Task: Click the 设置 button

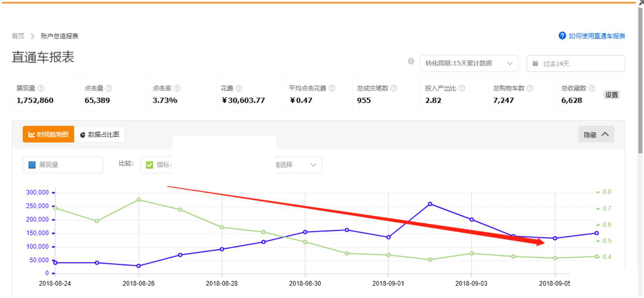Action: 611,95
